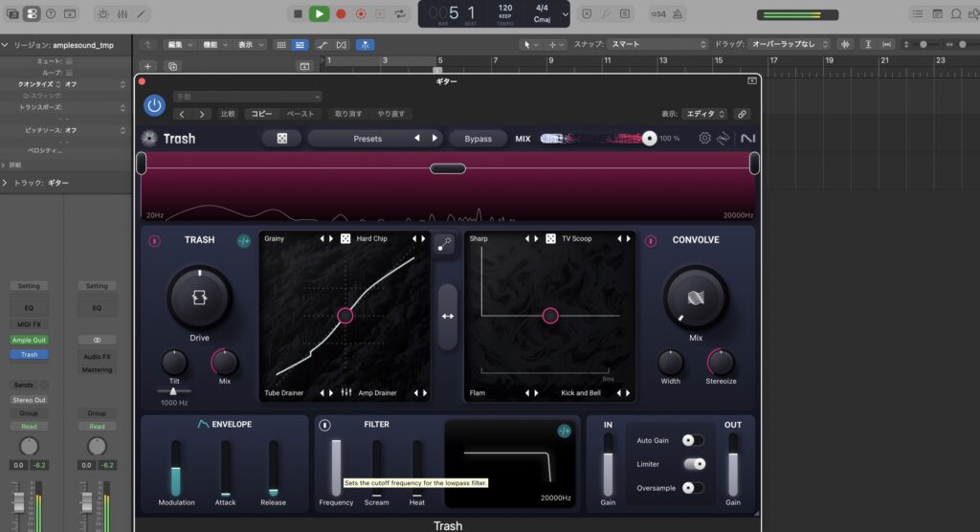Click the dice icon beside TV Scoop
This screenshot has height=532, width=980.
click(550, 239)
